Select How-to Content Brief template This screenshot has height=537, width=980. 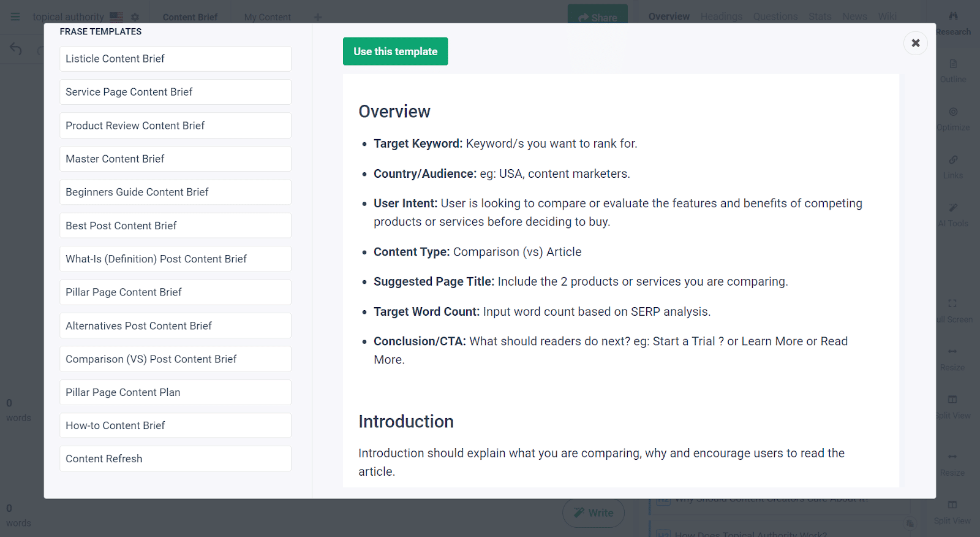175,425
